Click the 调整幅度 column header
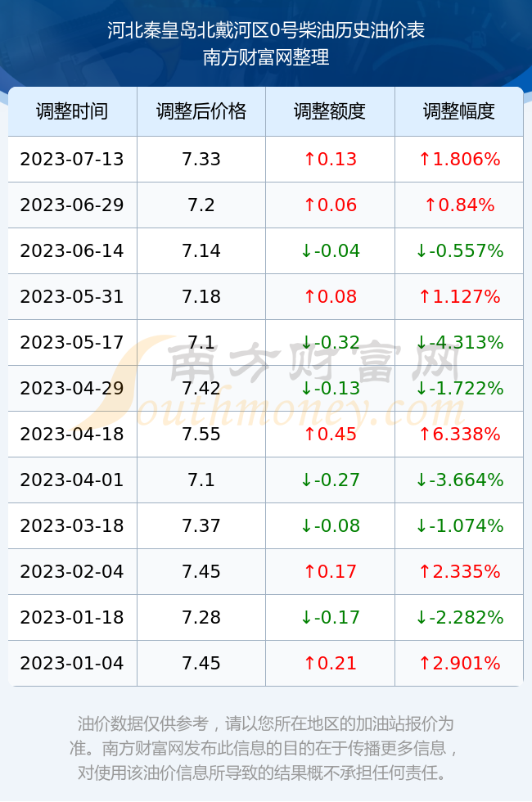 (x=459, y=111)
